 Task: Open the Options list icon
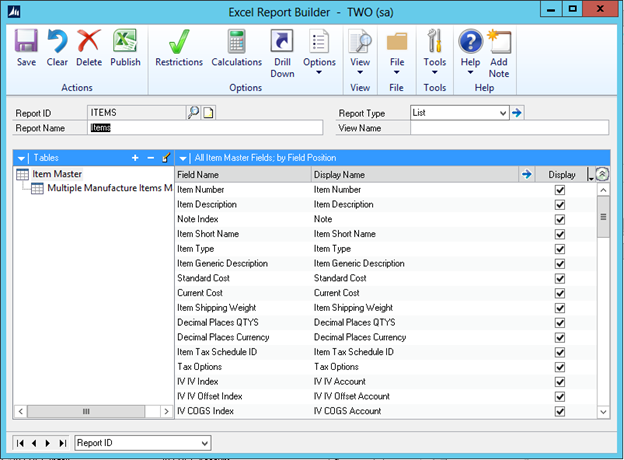319,41
